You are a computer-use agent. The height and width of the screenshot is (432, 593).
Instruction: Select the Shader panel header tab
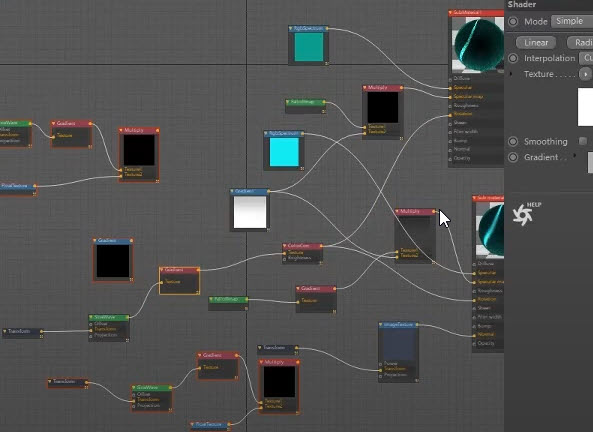[x=522, y=5]
